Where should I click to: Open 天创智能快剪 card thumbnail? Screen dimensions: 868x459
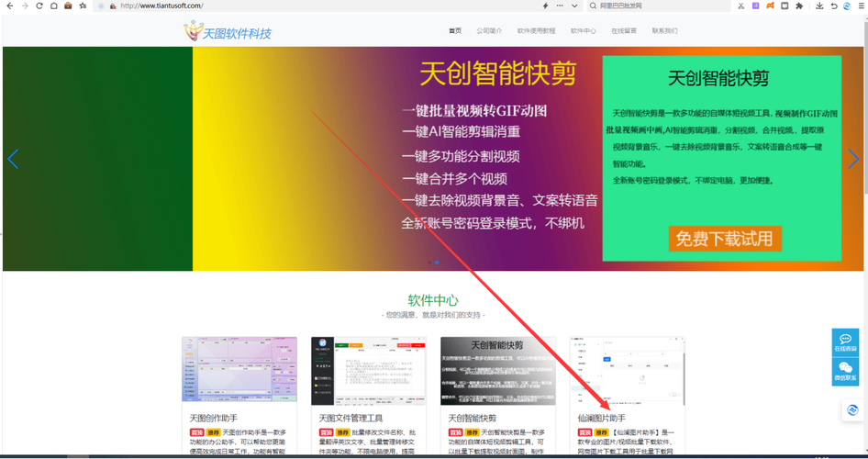click(x=498, y=371)
